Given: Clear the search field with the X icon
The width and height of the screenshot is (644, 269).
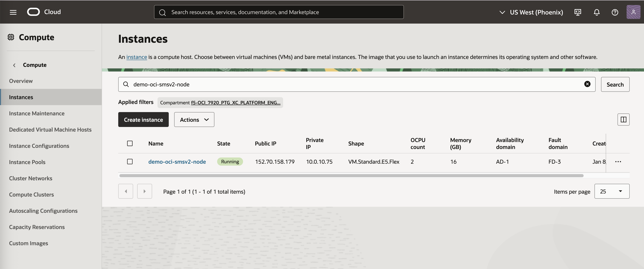Looking at the screenshot, I should click(587, 84).
